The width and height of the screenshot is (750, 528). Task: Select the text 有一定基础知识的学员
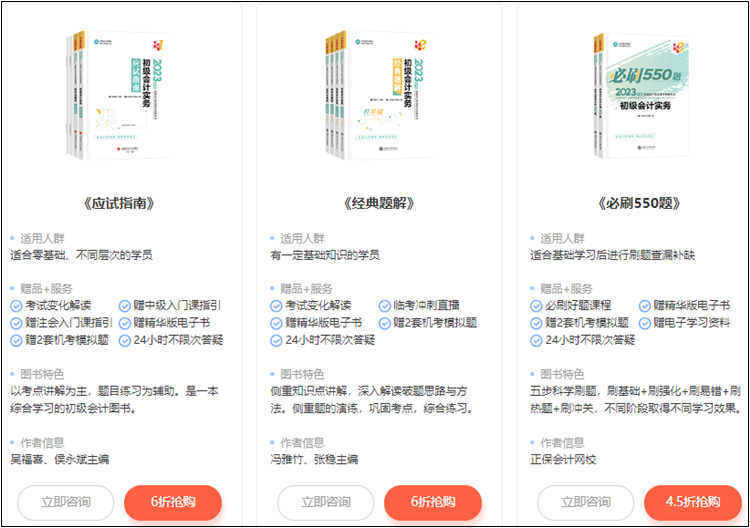pos(325,255)
